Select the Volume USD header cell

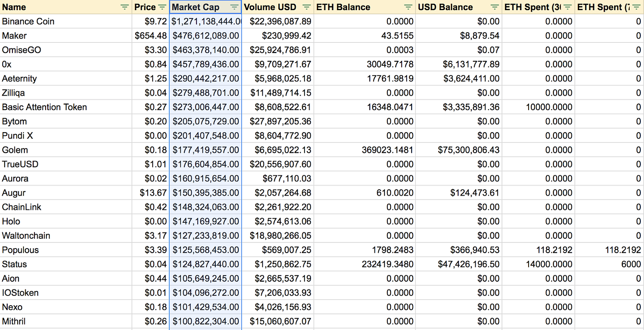click(x=278, y=7)
